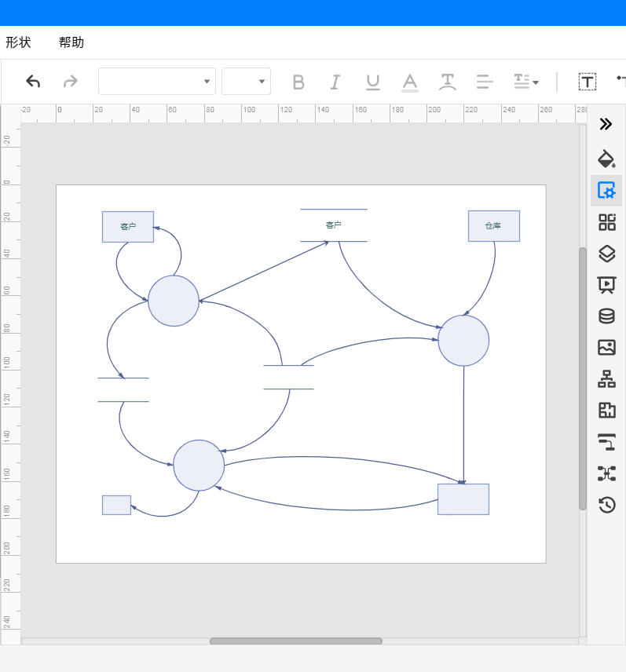626x672 pixels.
Task: Click the font color button
Action: click(x=410, y=82)
